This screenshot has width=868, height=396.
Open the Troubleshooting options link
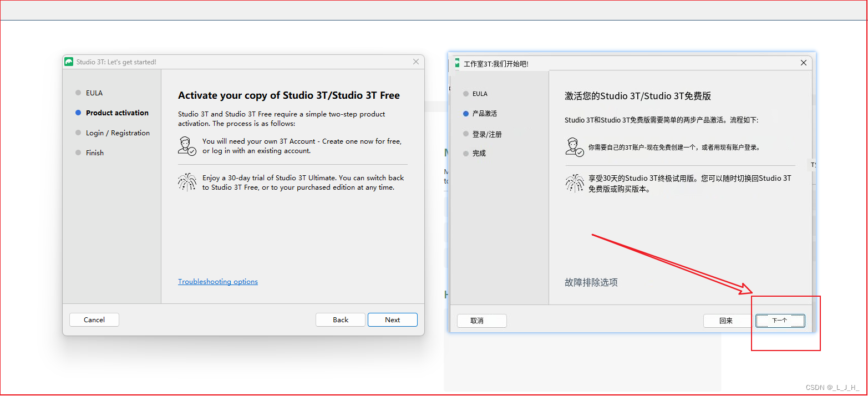pos(218,282)
